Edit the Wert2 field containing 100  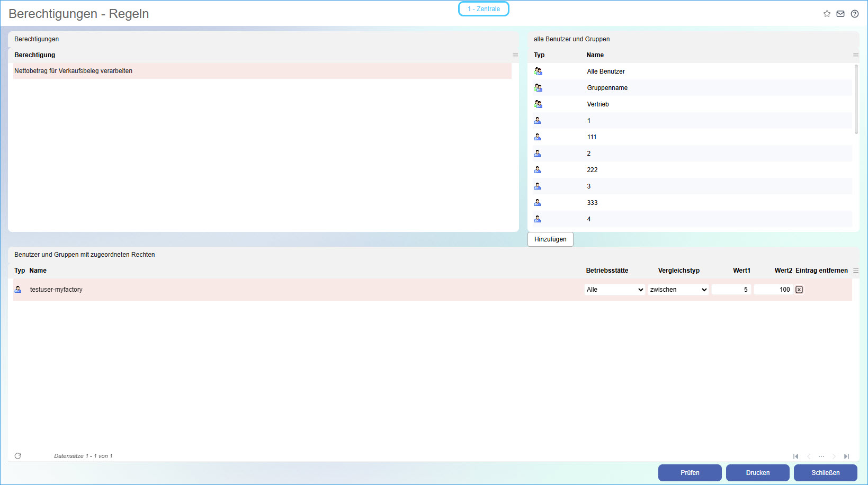774,290
